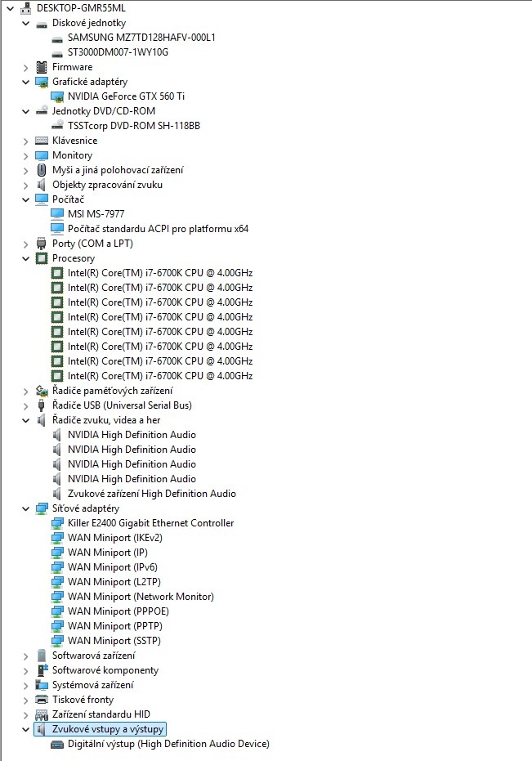Expand the Systémová zařízení category
Viewport: 532px width, 761px height.
[x=25, y=685]
